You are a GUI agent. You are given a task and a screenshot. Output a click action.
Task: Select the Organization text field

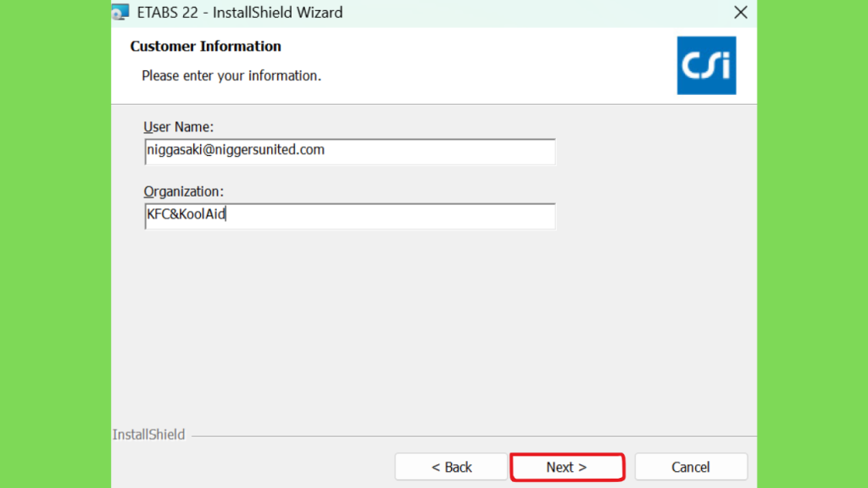[350, 216]
